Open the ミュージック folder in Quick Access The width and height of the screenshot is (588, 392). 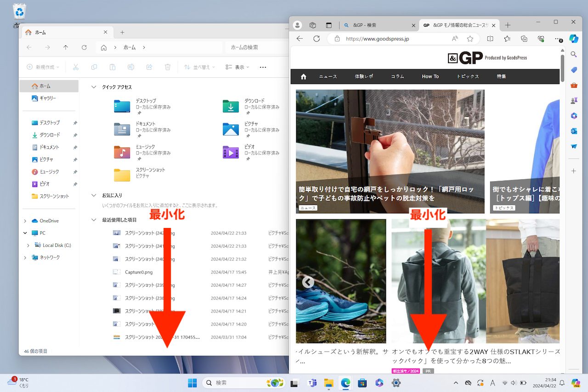point(142,152)
